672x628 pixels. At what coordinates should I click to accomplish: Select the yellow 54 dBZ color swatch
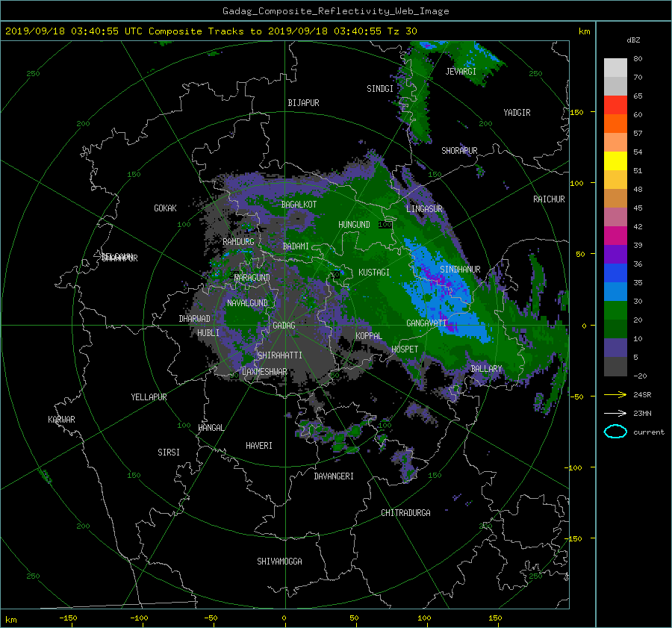coord(615,161)
